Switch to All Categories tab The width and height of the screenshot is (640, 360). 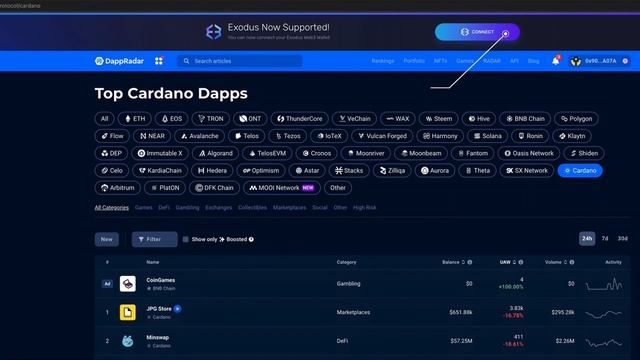coord(111,207)
